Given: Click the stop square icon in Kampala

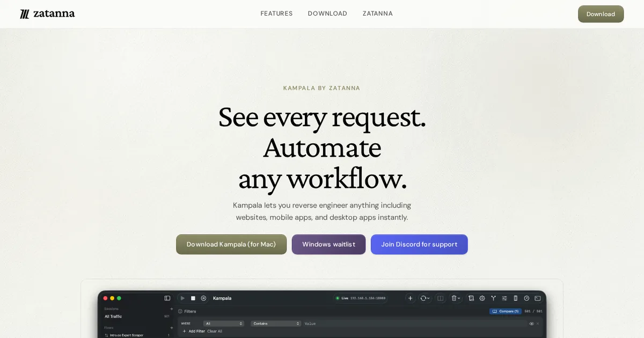Looking at the screenshot, I should pos(193,298).
